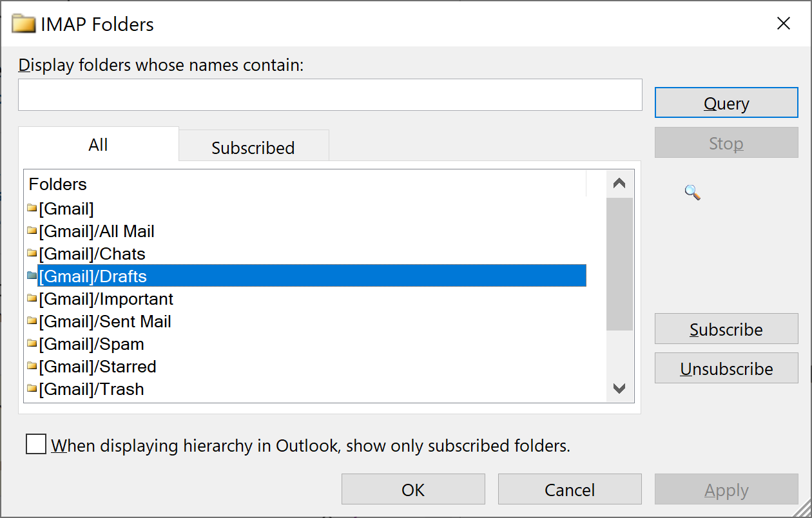The image size is (812, 518).
Task: Switch to the Subscribed tab
Action: click(x=253, y=148)
